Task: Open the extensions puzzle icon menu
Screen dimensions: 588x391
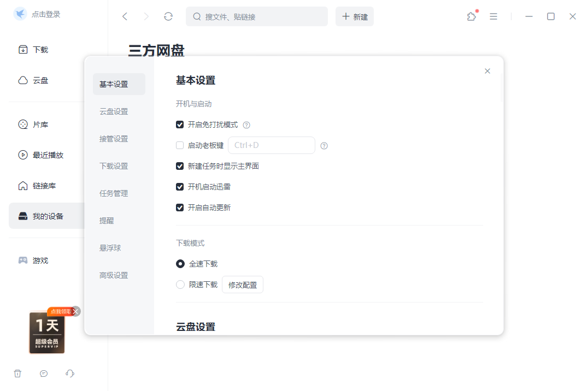Action: coord(471,16)
